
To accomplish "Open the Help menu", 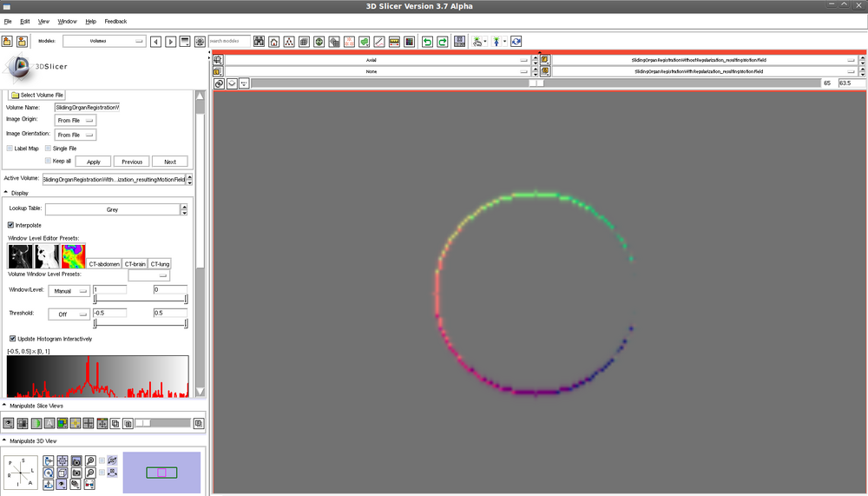I will tap(91, 22).
